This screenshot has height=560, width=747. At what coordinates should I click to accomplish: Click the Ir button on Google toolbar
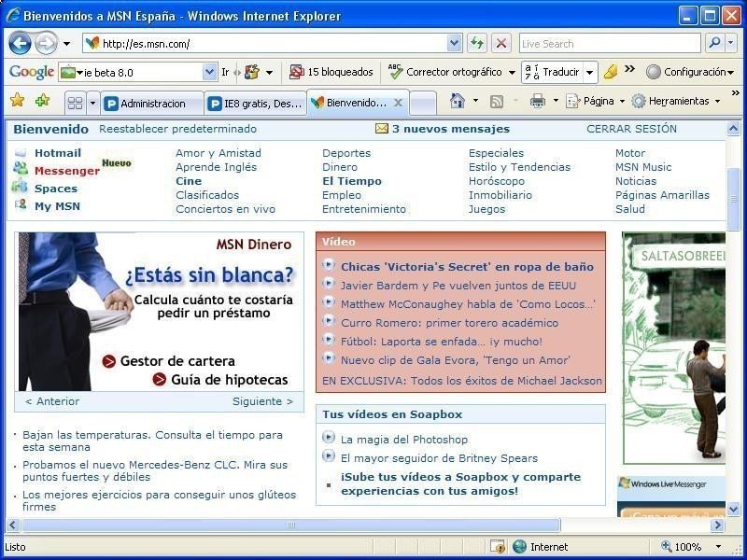coord(225,73)
